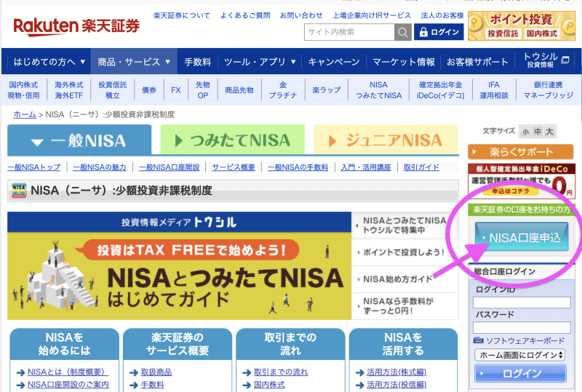
Task: Select FX submenu item
Action: [176, 90]
